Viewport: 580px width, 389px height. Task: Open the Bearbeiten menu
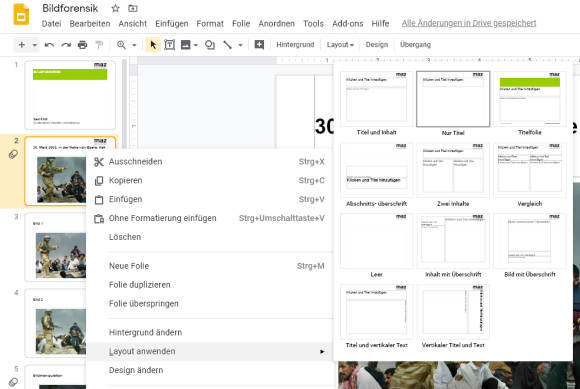[x=90, y=24]
